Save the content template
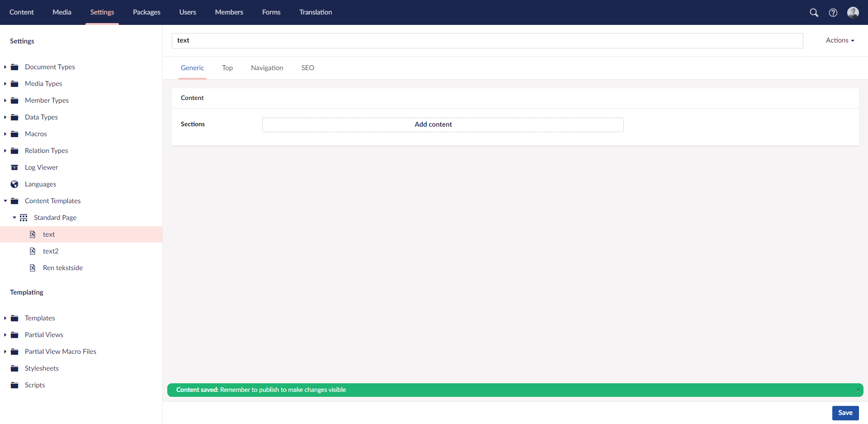The width and height of the screenshot is (868, 424). [x=845, y=413]
